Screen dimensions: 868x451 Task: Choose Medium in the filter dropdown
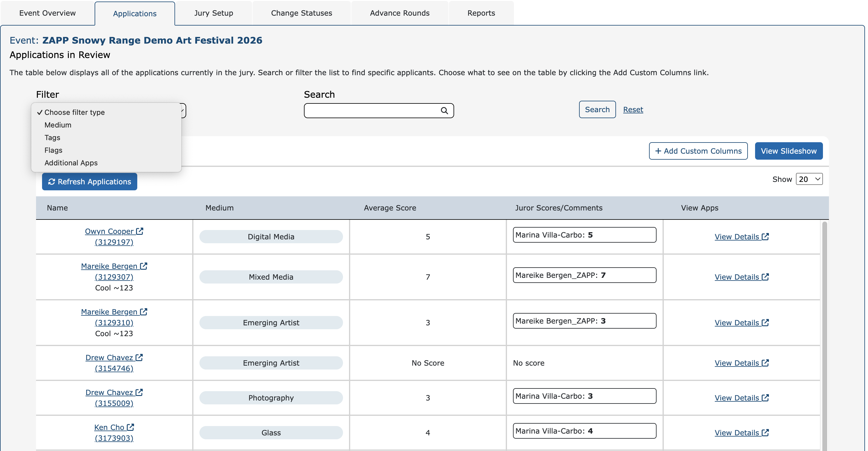106,125
